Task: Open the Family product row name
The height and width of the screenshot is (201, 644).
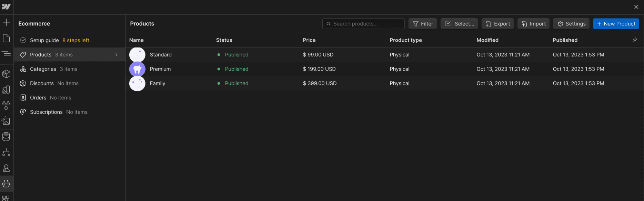Action: point(158,83)
